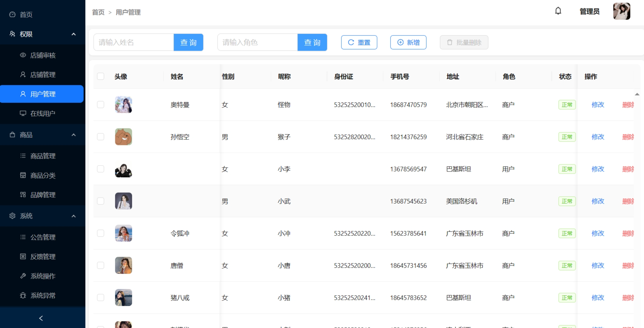The height and width of the screenshot is (328, 644).
Task: Click the 正常 status tag for 唐僧
Action: tap(567, 265)
